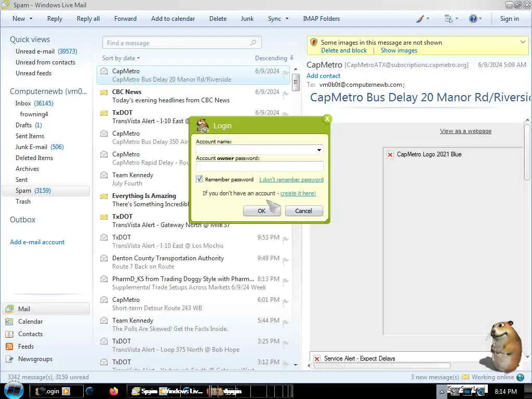Open the Sort by date dropdown
The height and width of the screenshot is (399, 532).
pos(121,58)
